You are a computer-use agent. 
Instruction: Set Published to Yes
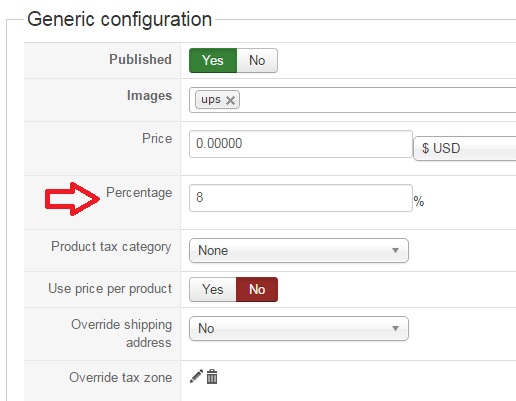[213, 61]
